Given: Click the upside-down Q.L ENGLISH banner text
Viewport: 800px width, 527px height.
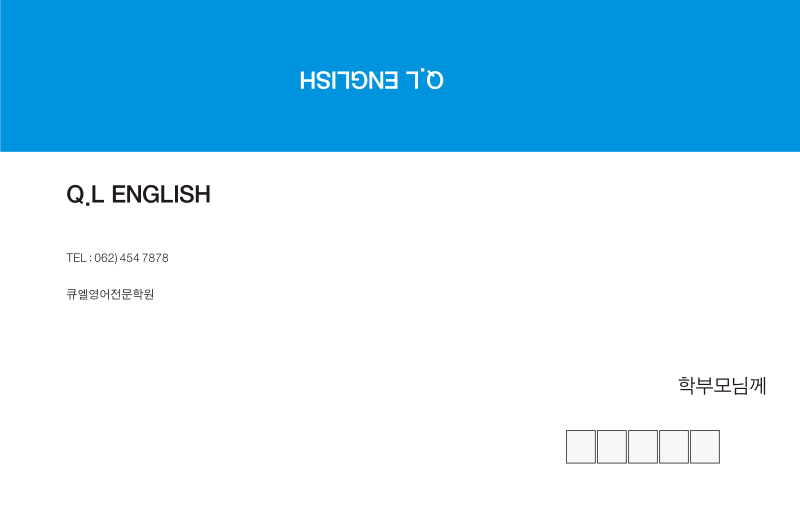Looking at the screenshot, I should click(371, 80).
